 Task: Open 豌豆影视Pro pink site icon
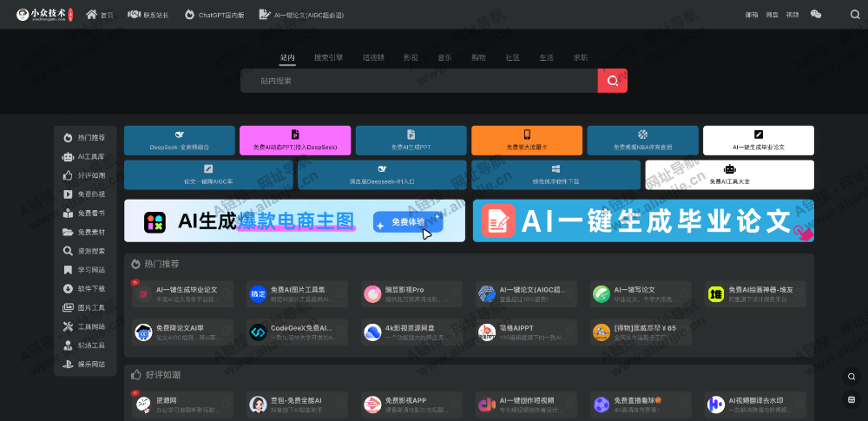click(372, 294)
